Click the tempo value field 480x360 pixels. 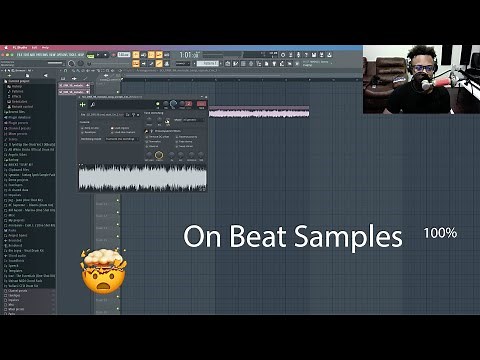pyautogui.click(x=124, y=54)
